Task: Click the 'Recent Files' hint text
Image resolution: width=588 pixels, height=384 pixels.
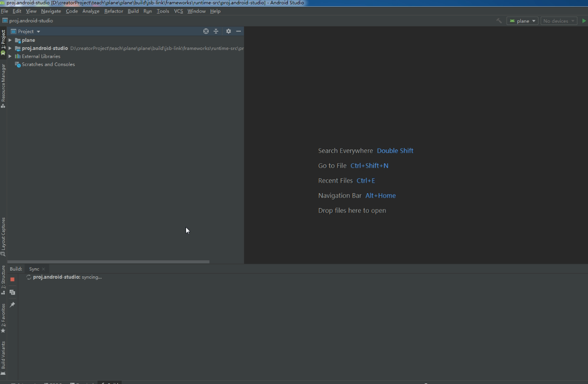Action: point(336,181)
